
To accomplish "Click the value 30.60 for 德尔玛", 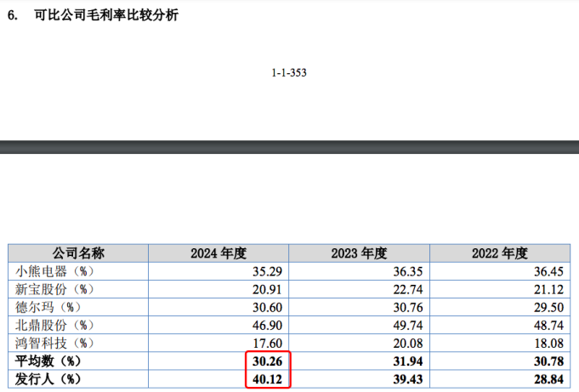I will pos(267,308).
